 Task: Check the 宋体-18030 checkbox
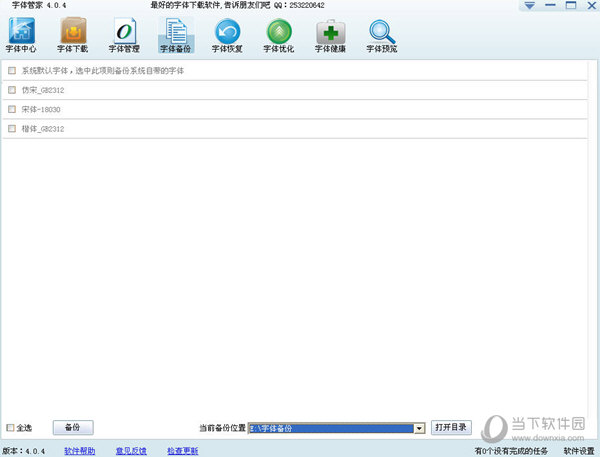point(12,109)
